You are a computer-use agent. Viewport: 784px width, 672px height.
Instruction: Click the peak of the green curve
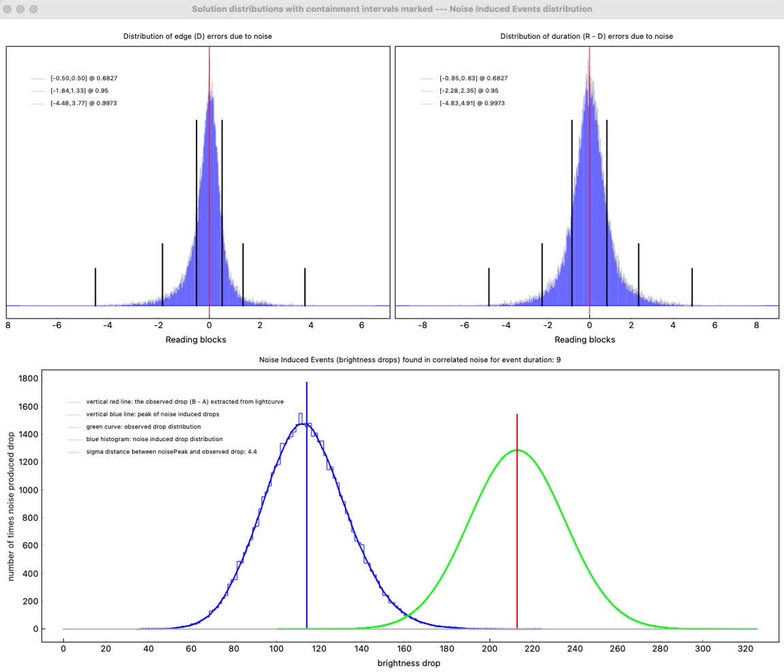coord(517,450)
